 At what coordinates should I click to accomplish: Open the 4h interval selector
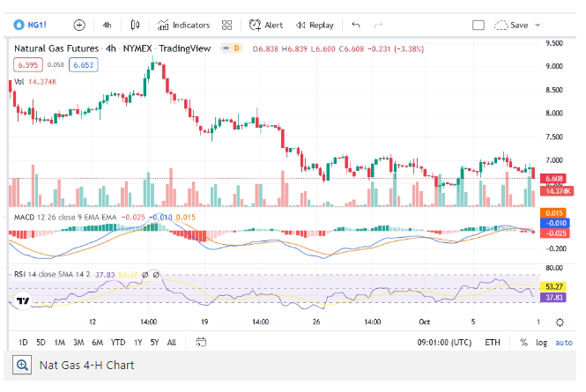(107, 25)
